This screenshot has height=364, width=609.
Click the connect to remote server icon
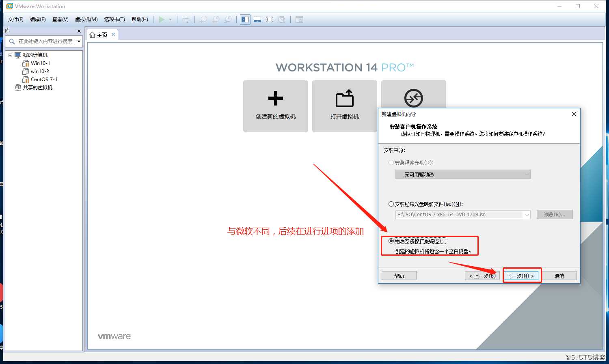click(x=413, y=98)
